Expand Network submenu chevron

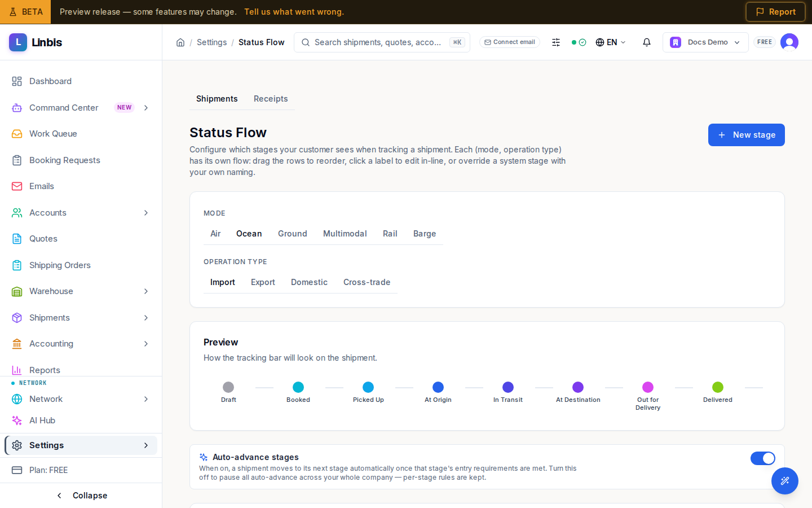146,399
